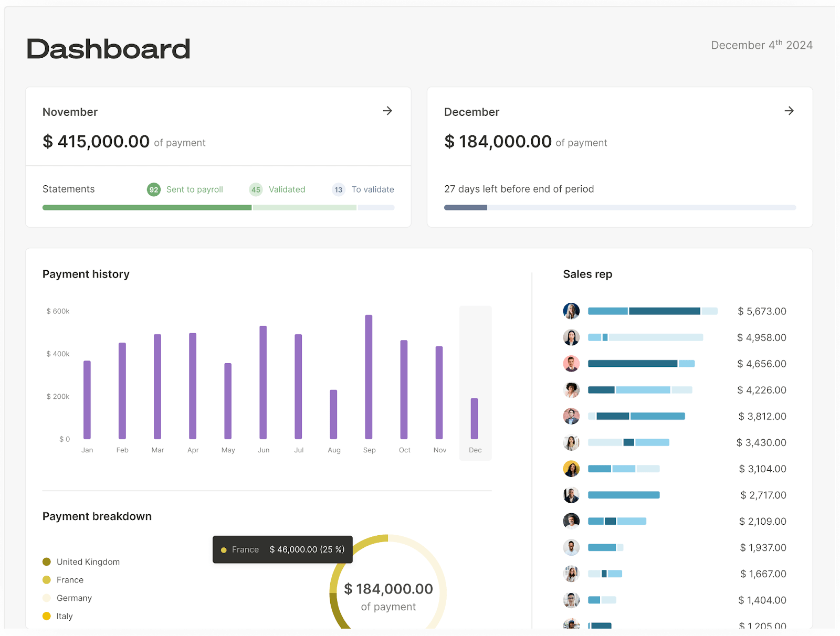Switch to the Payment history section
The height and width of the screenshot is (636, 840).
(86, 273)
